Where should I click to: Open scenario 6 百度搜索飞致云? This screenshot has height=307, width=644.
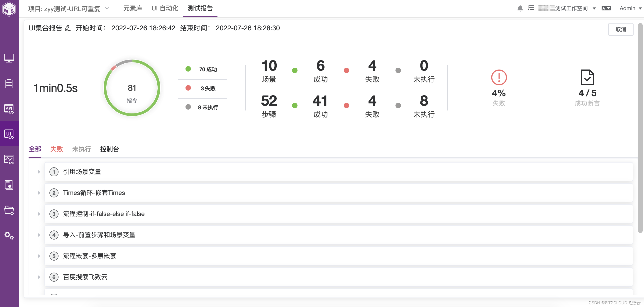(x=339, y=277)
